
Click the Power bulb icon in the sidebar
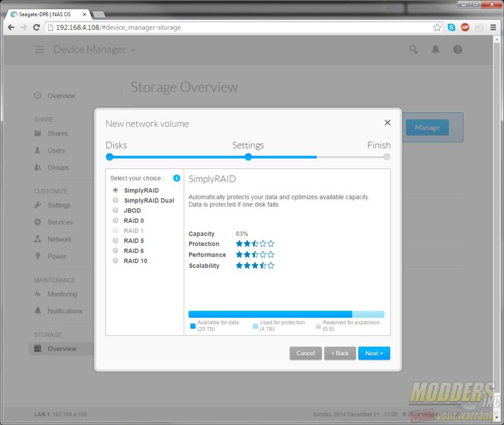[x=37, y=256]
